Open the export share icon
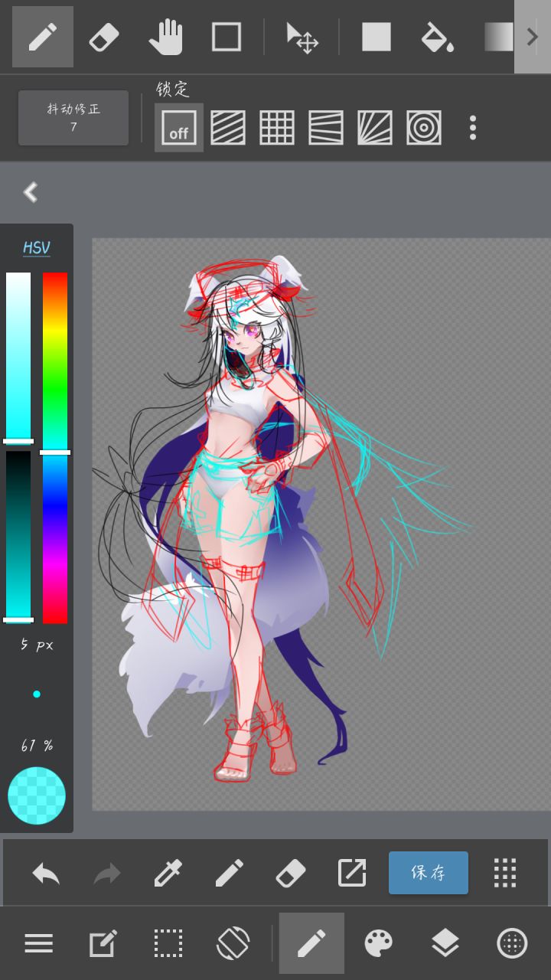This screenshot has height=980, width=551. pyautogui.click(x=352, y=873)
